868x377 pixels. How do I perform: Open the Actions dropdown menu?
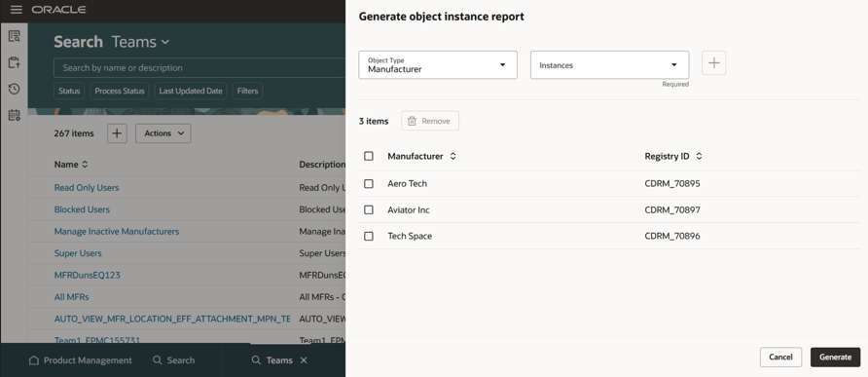click(163, 133)
